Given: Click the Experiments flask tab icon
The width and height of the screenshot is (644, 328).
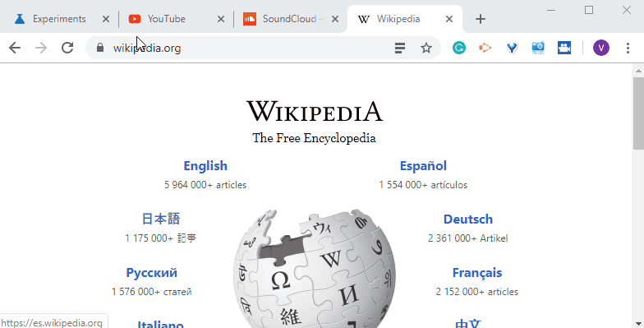Looking at the screenshot, I should click(x=20, y=19).
